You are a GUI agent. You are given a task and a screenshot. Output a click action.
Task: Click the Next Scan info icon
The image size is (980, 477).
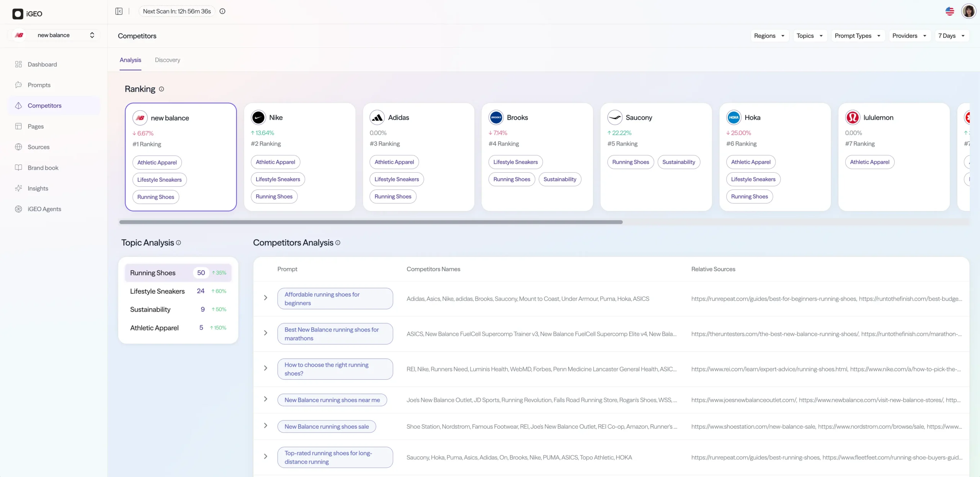click(222, 11)
